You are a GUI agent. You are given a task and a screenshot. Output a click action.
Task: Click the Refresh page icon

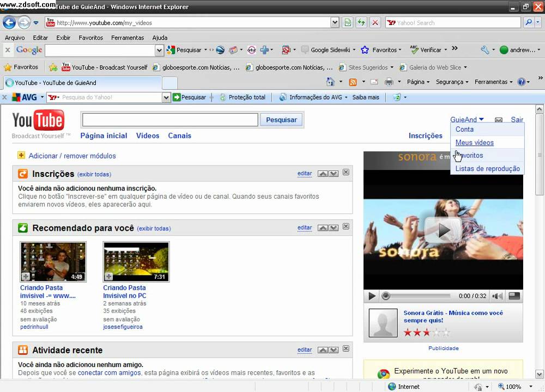point(361,23)
